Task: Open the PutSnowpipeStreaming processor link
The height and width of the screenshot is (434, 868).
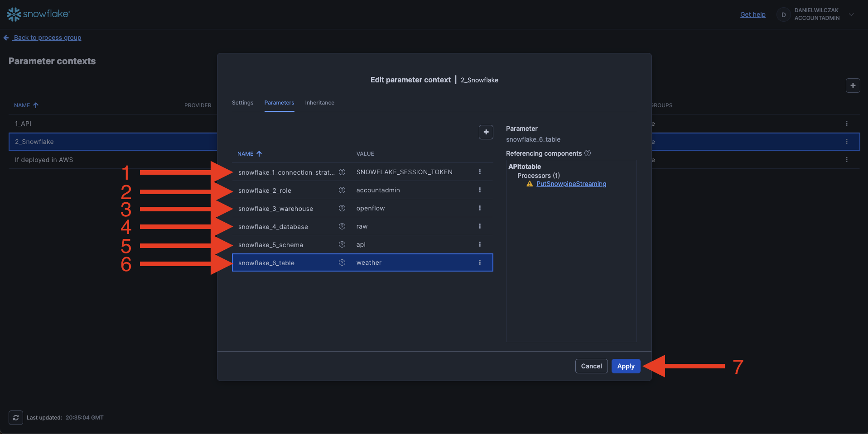Action: (571, 184)
